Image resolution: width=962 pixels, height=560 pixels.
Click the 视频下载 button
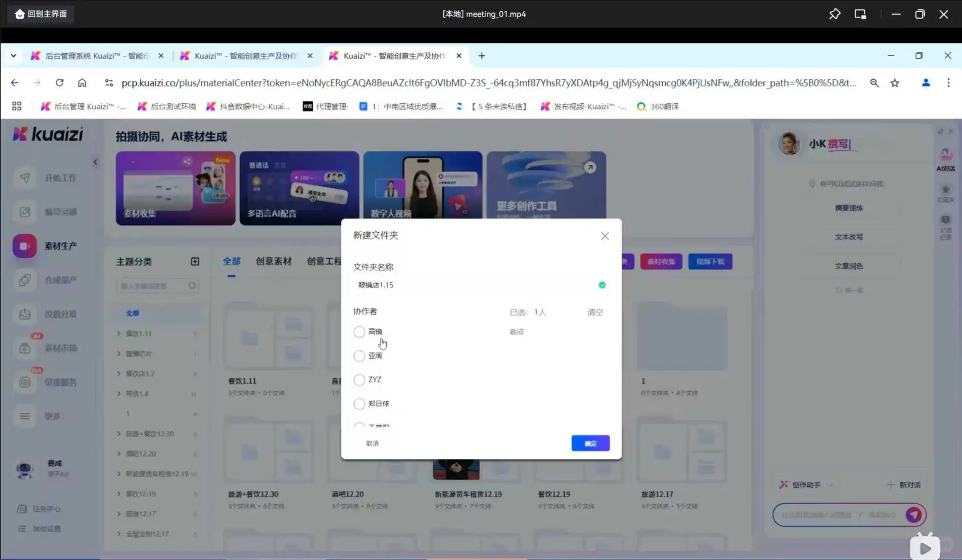click(710, 262)
